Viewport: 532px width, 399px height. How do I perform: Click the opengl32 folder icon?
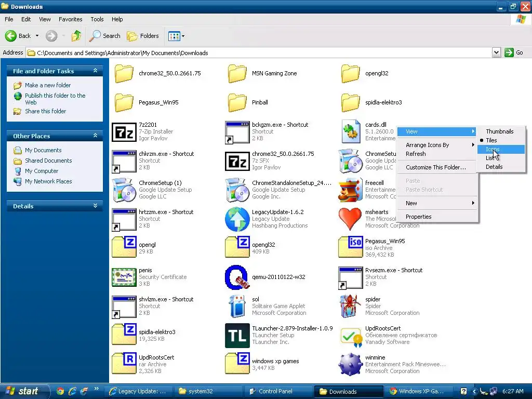tap(351, 73)
